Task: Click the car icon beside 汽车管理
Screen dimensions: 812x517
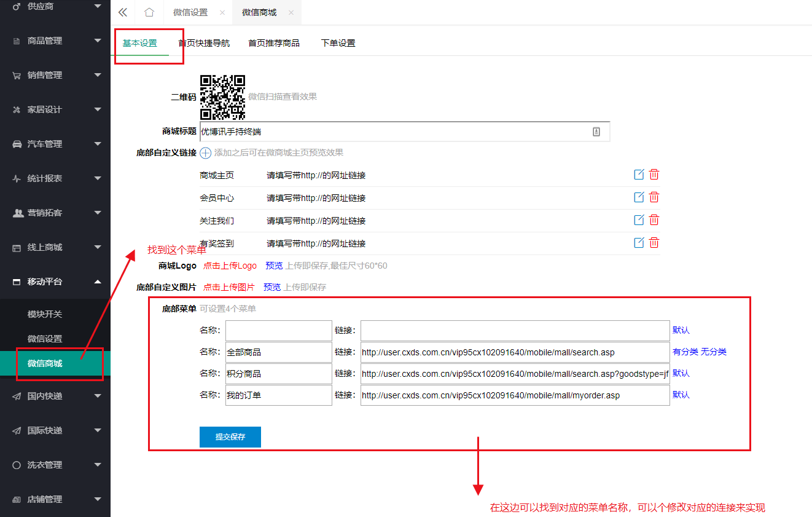Action: coord(17,144)
